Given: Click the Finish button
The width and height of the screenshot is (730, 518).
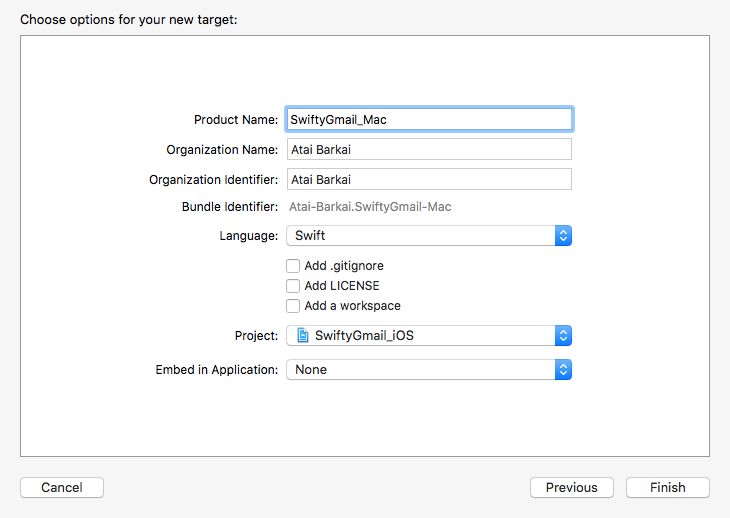Looking at the screenshot, I should [668, 488].
